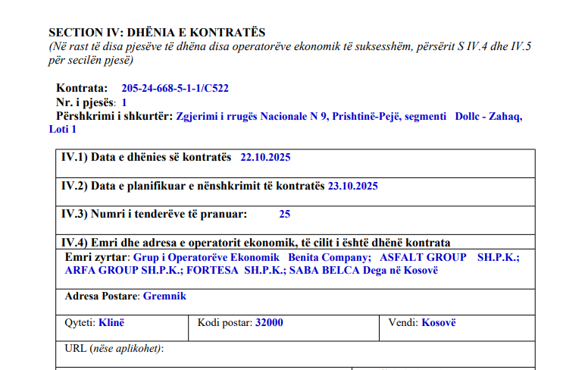
Task: Click the Loti 1 text
Action: click(63, 130)
